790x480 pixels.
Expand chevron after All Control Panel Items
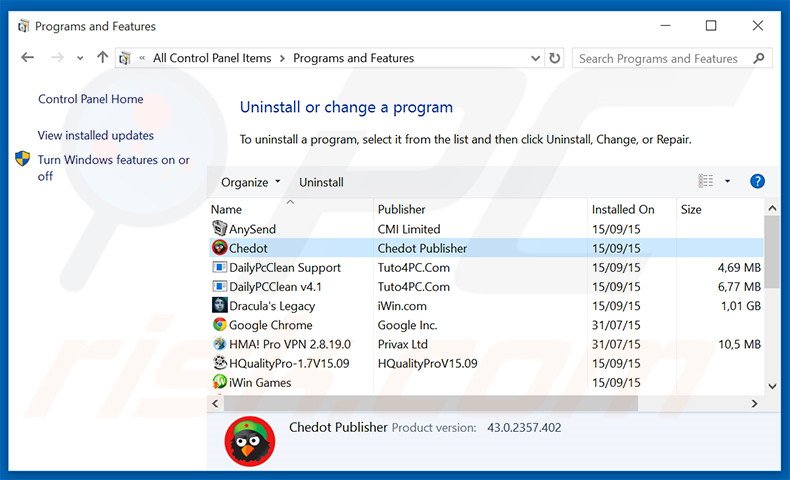(x=282, y=58)
